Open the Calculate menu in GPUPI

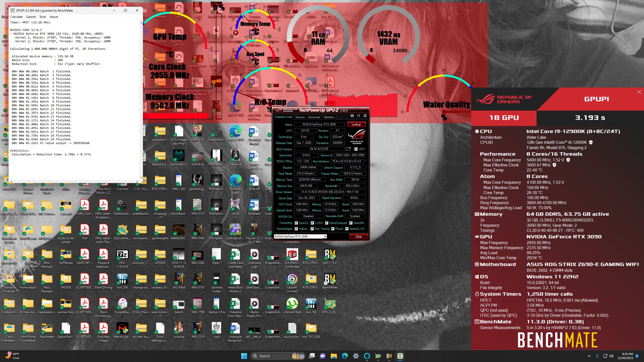(16, 17)
